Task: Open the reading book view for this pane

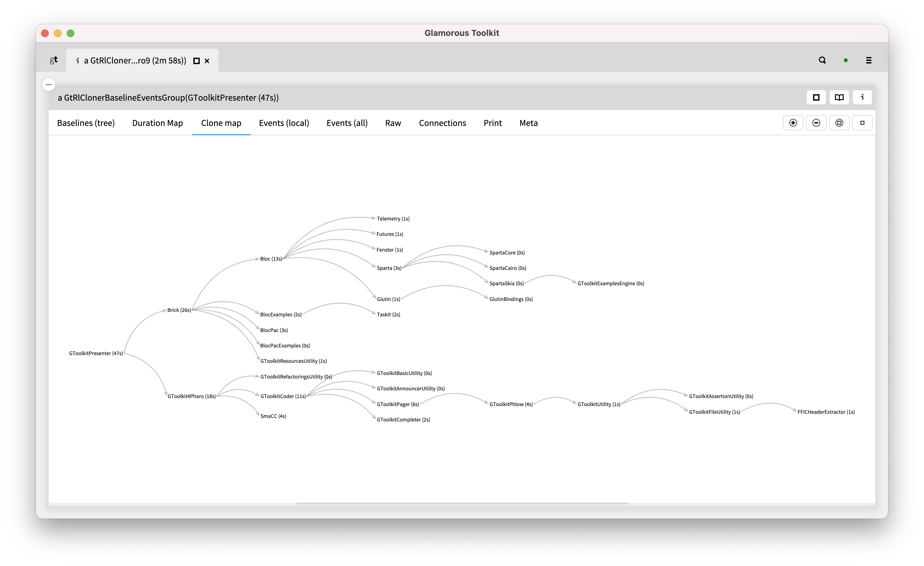Action: (x=839, y=97)
